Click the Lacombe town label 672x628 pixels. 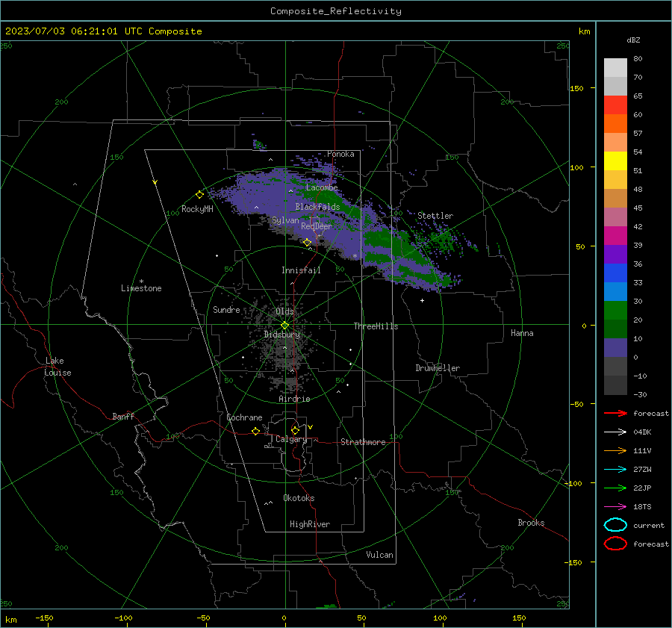322,187
